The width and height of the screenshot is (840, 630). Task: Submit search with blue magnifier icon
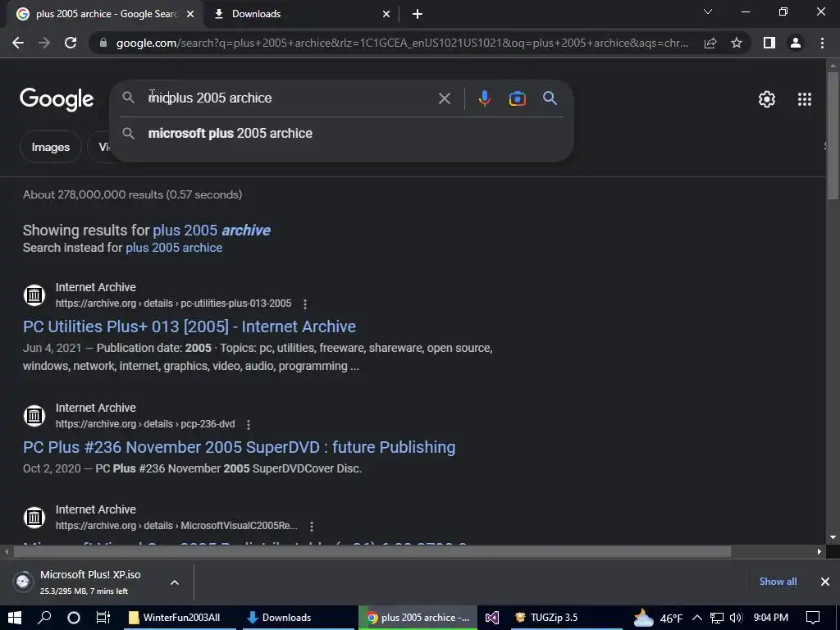click(550, 98)
